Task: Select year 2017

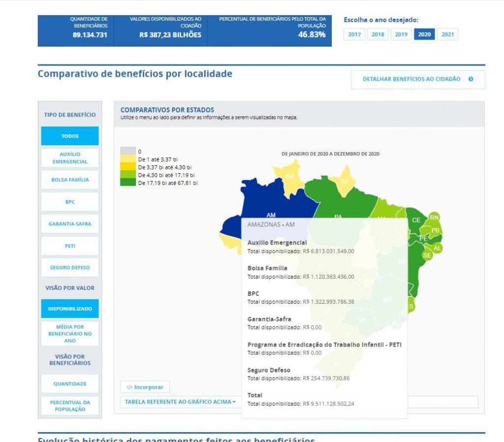Action: tap(354, 34)
